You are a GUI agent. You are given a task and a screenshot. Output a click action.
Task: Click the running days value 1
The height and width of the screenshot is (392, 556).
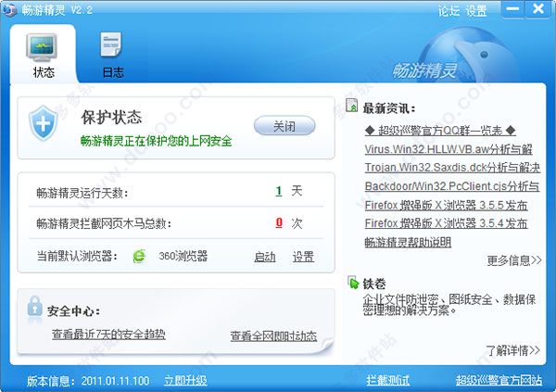tap(279, 191)
